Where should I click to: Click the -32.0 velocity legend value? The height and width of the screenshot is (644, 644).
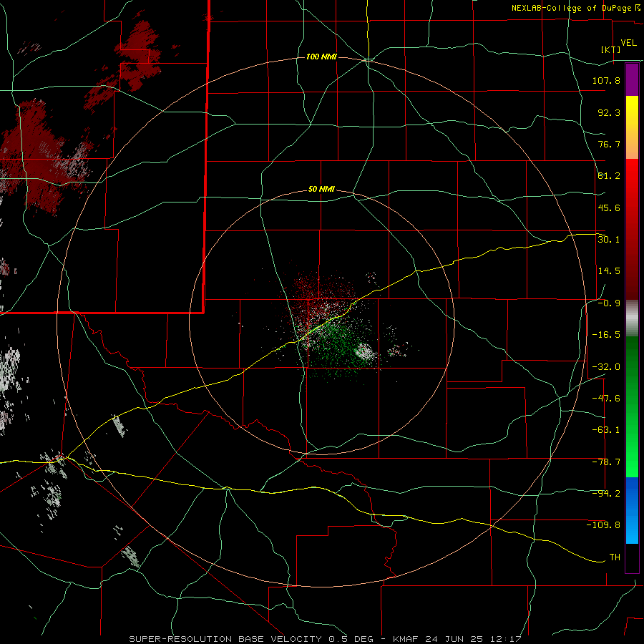[606, 367]
